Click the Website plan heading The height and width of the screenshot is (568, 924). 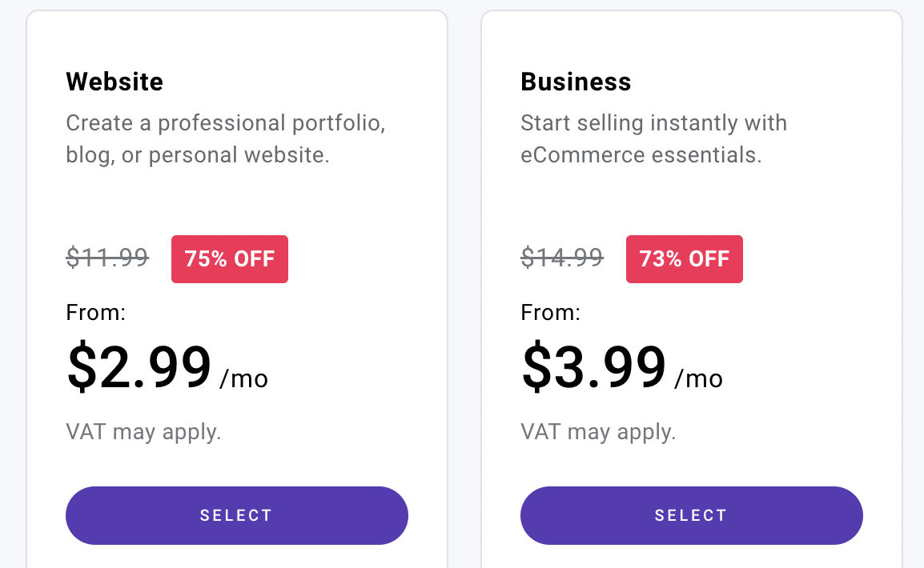pos(114,82)
